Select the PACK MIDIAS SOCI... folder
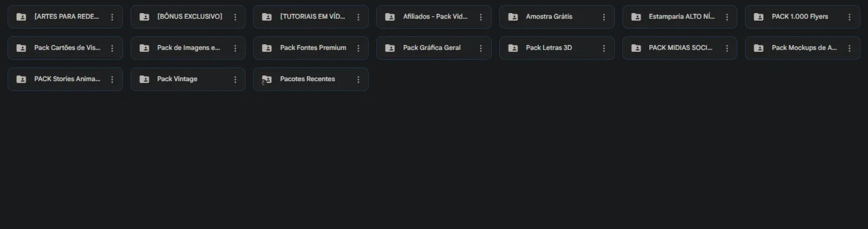The height and width of the screenshot is (229, 868). pos(680,48)
